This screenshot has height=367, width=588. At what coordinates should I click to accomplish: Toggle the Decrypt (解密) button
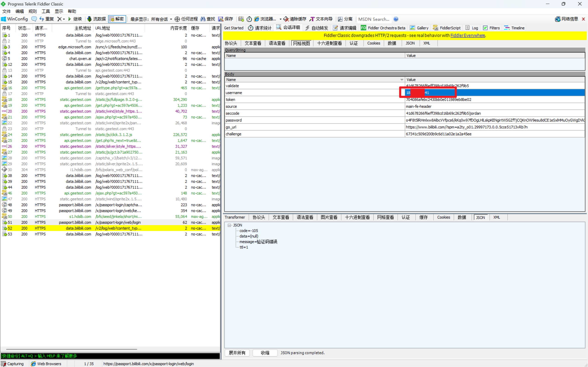(117, 19)
